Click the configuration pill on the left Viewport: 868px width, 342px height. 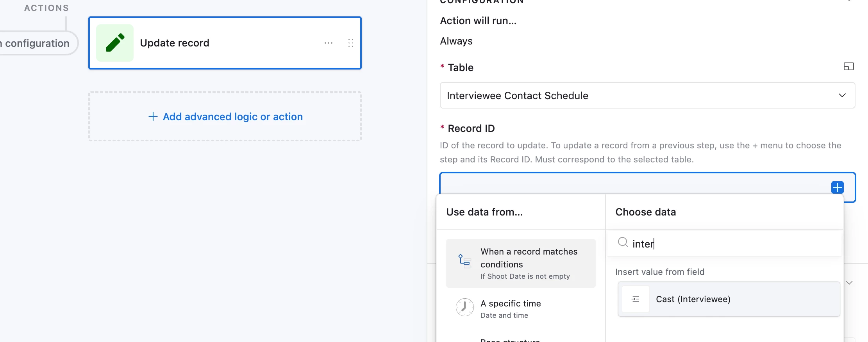pos(37,43)
